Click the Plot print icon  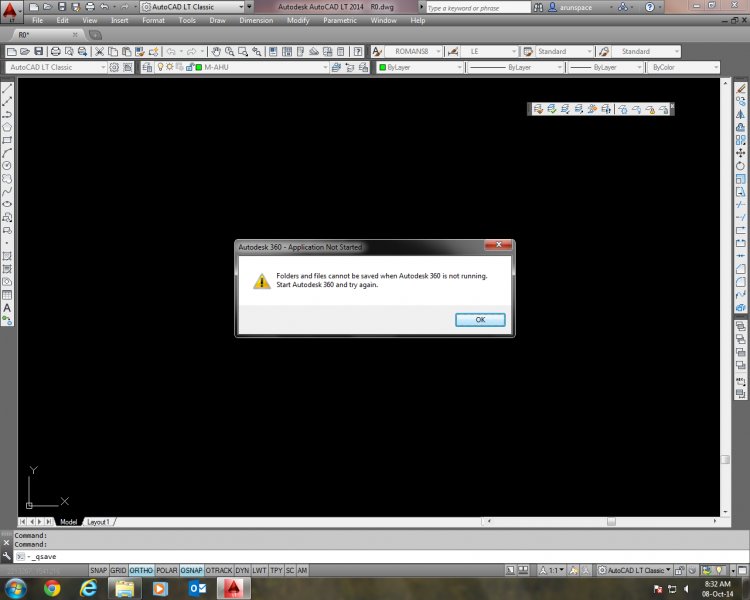point(55,51)
